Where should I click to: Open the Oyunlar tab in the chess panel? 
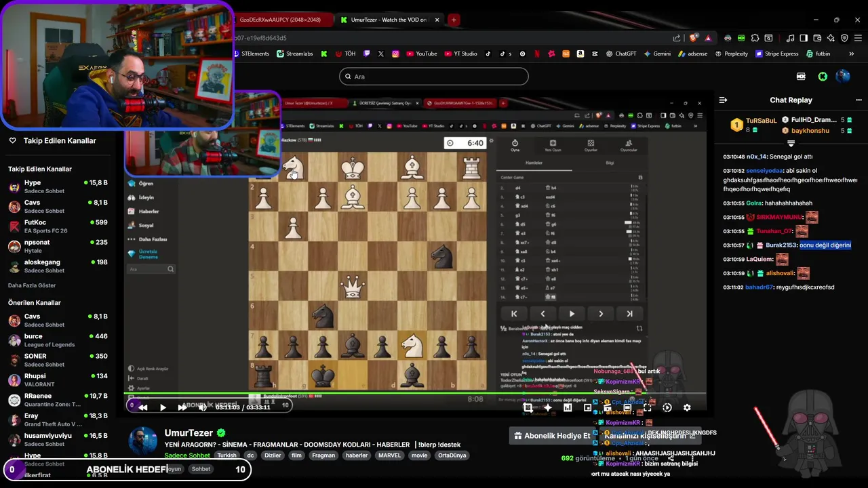(591, 146)
